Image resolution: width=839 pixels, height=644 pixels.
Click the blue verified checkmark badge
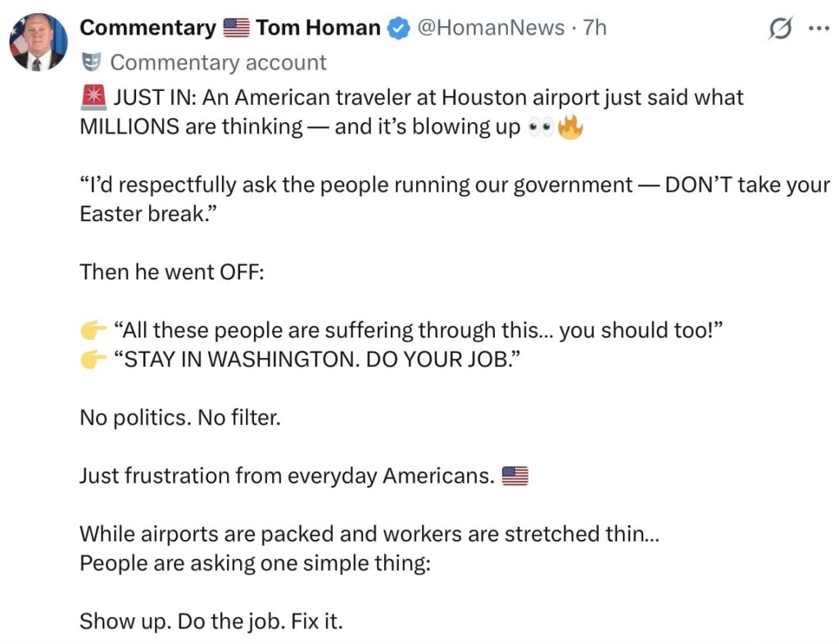pyautogui.click(x=398, y=28)
